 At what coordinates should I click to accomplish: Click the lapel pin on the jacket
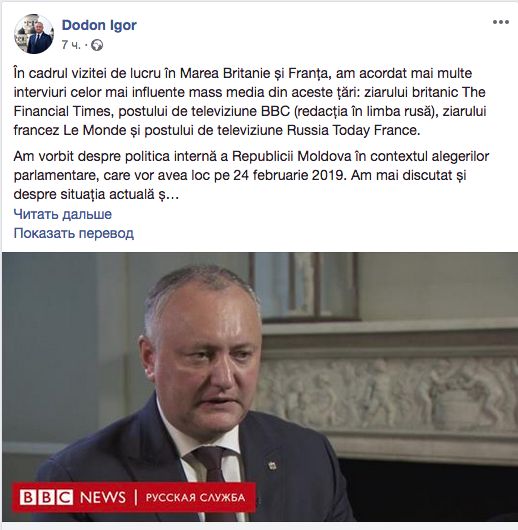272,465
